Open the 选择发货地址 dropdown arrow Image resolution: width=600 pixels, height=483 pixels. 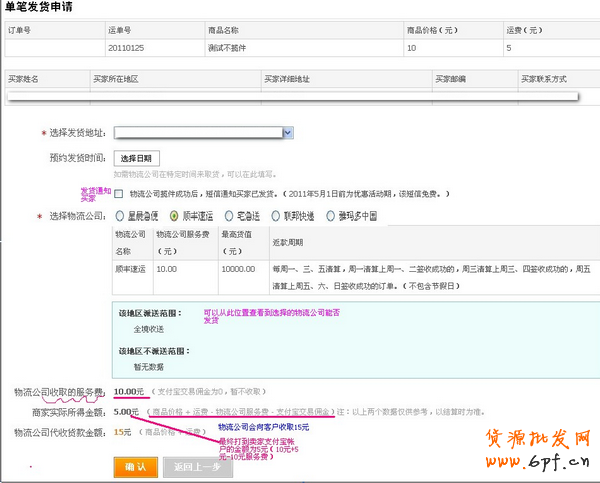(x=288, y=133)
